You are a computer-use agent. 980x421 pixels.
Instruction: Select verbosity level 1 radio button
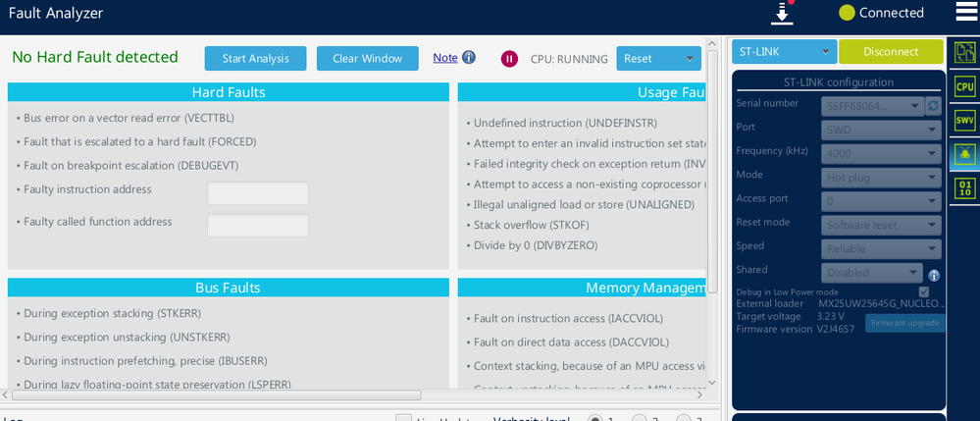point(595,419)
